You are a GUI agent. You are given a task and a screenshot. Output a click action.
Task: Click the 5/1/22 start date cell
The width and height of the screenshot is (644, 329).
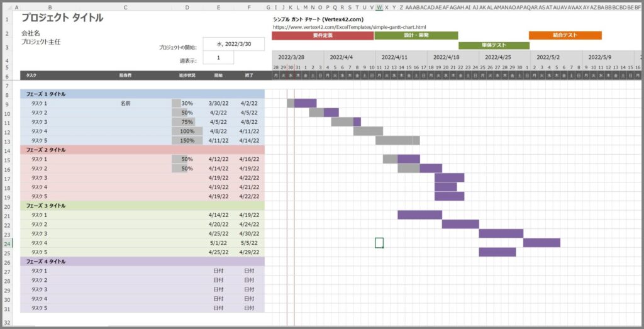(x=218, y=243)
